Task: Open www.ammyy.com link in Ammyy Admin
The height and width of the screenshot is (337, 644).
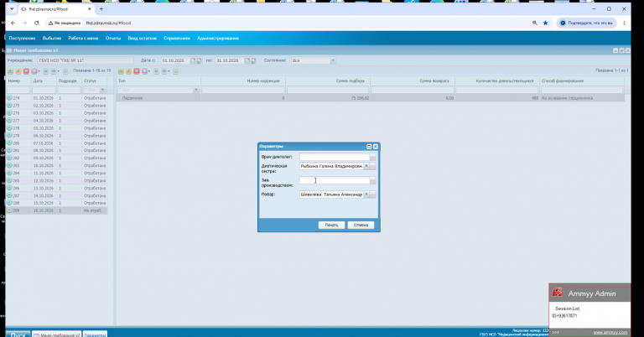Action: (x=610, y=332)
